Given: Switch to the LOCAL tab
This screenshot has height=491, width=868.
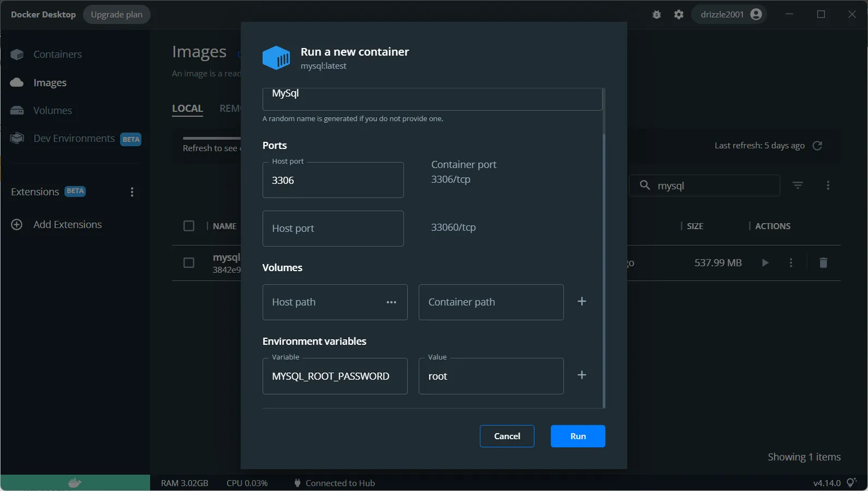Looking at the screenshot, I should coord(187,109).
